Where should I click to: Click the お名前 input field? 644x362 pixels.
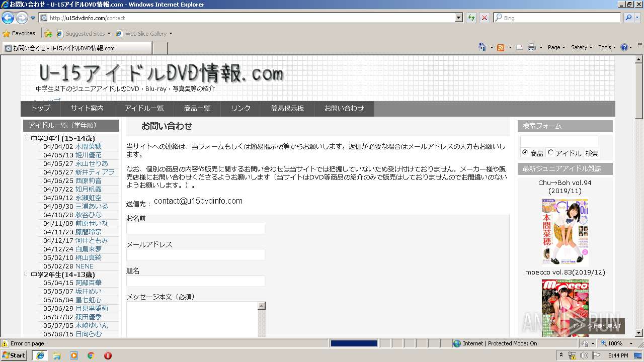pos(195,229)
